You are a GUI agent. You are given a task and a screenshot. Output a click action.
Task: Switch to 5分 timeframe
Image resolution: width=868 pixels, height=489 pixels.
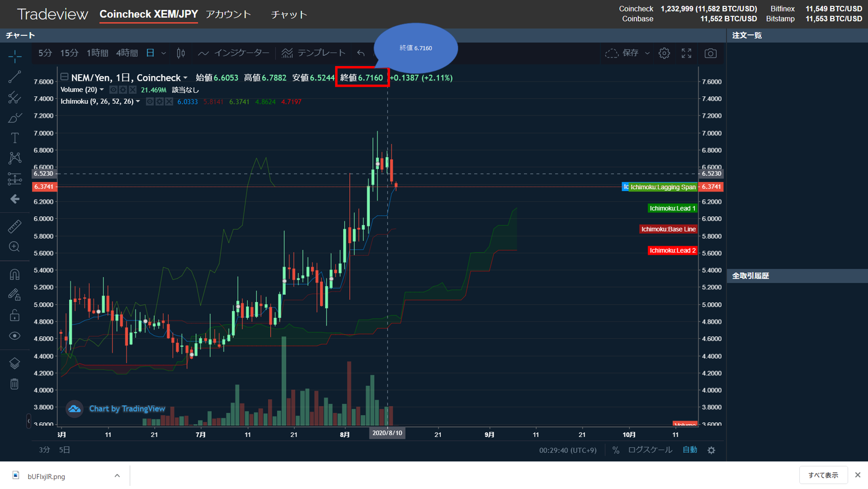click(45, 53)
